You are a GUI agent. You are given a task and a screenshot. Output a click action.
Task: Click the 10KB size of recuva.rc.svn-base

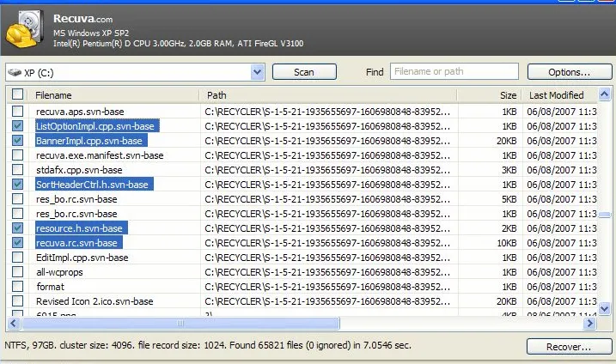[x=507, y=243]
